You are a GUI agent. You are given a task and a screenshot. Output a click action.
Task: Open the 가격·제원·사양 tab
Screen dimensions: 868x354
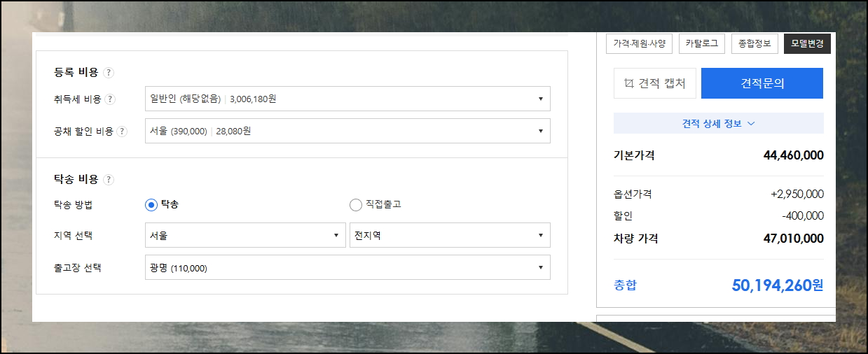coord(639,43)
